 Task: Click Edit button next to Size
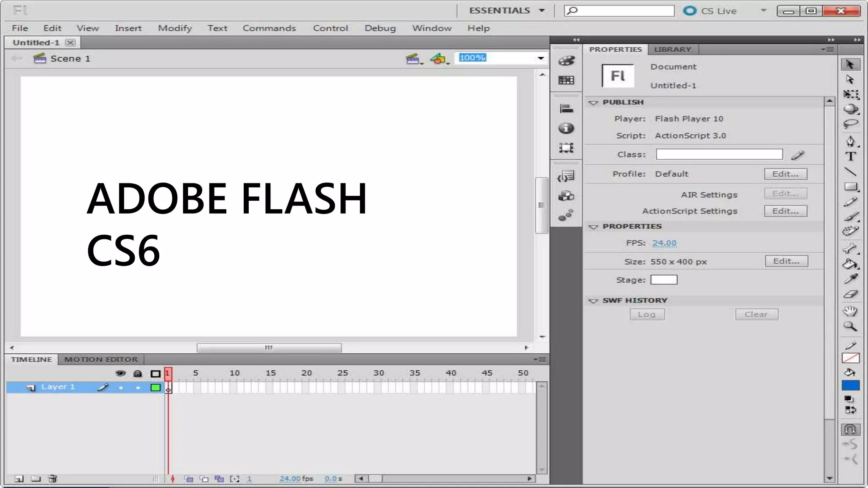point(786,261)
